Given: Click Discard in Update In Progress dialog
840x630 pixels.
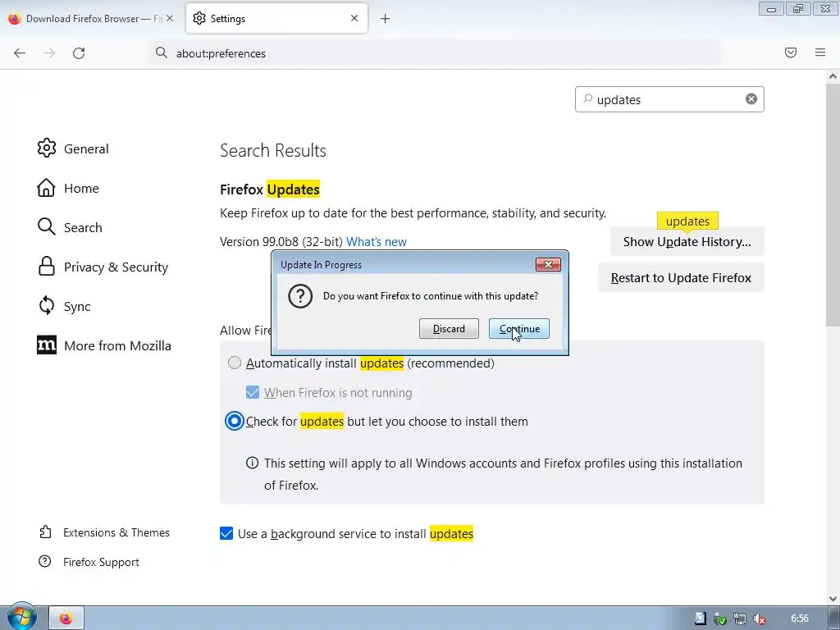Looking at the screenshot, I should click(449, 328).
